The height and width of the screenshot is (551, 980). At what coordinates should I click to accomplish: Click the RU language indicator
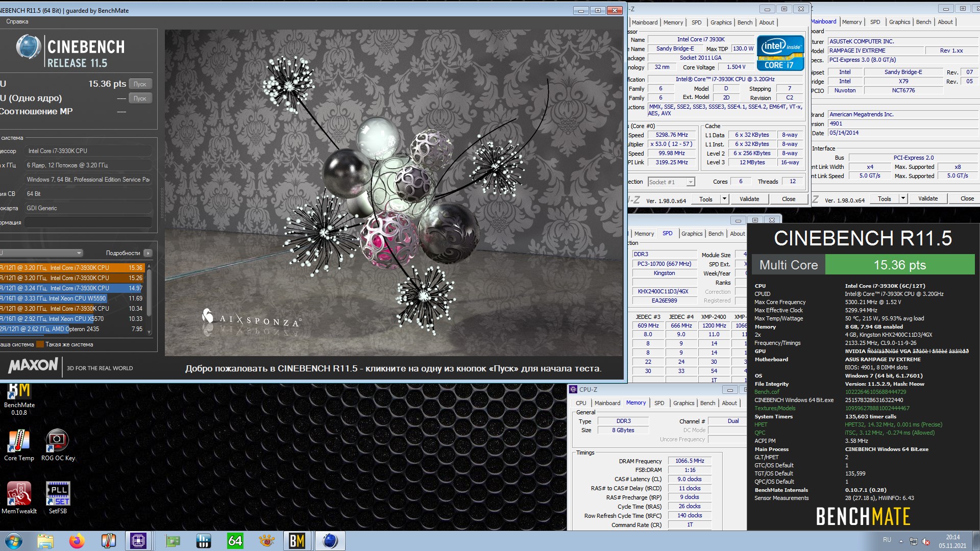887,540
